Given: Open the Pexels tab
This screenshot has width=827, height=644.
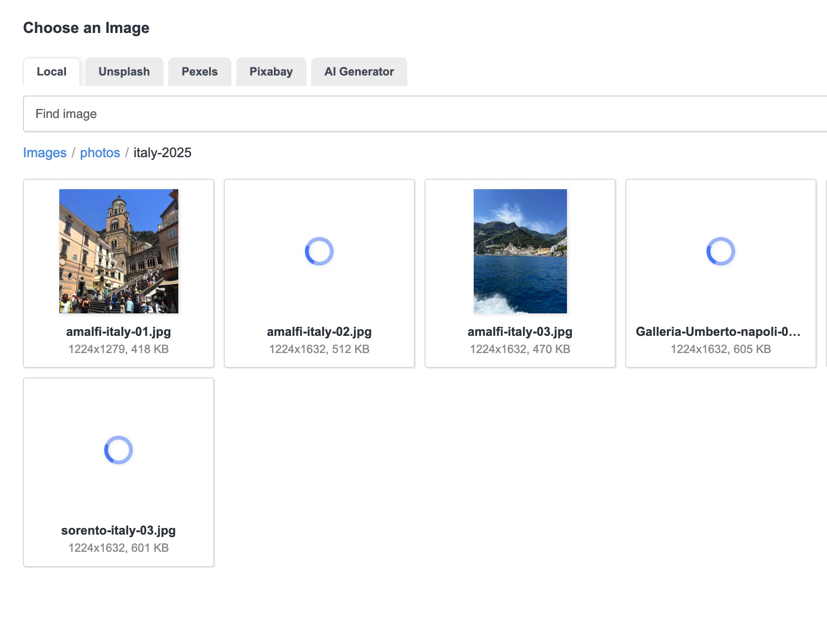Looking at the screenshot, I should pyautogui.click(x=199, y=72).
